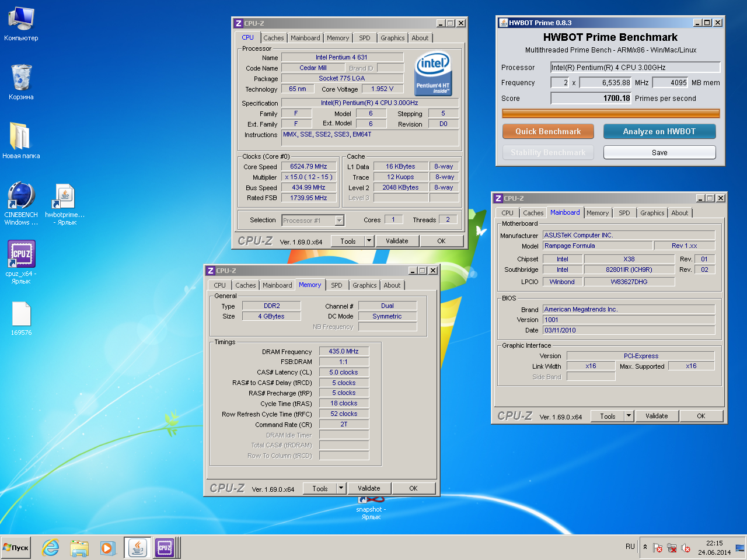Open SPD tab in top CPU-Z window
The image size is (747, 560).
click(365, 38)
